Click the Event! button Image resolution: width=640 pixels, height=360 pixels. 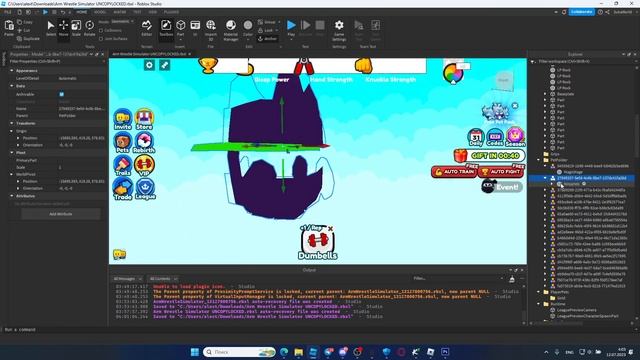tap(502, 187)
